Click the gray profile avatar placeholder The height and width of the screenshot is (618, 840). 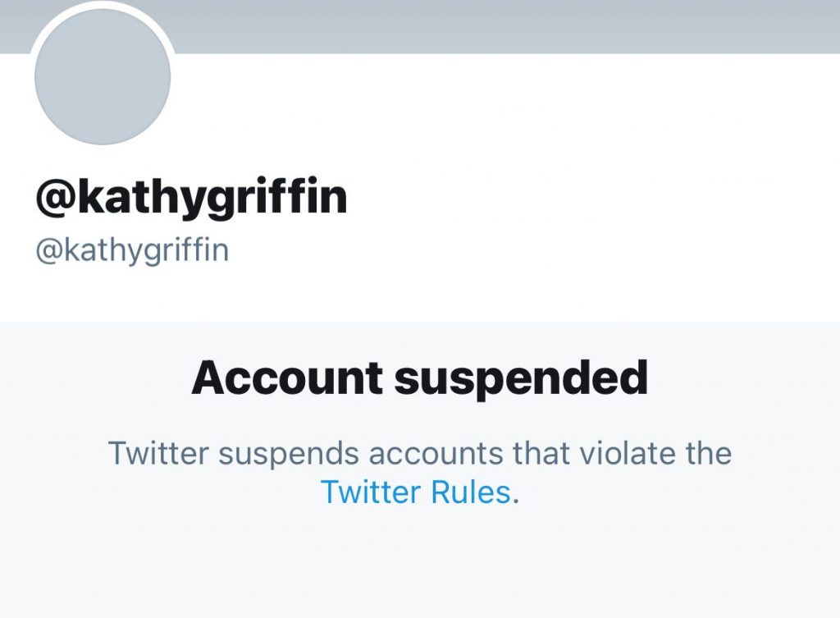tap(103, 79)
